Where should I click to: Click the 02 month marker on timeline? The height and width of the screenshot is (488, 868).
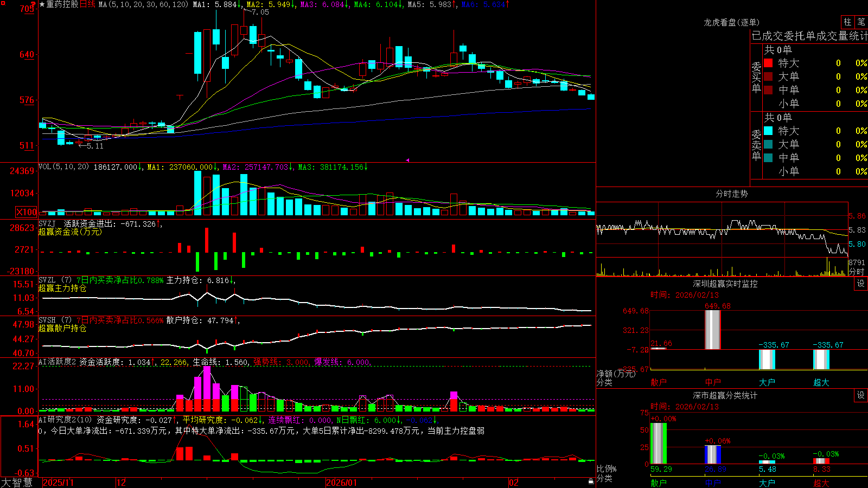coord(514,483)
